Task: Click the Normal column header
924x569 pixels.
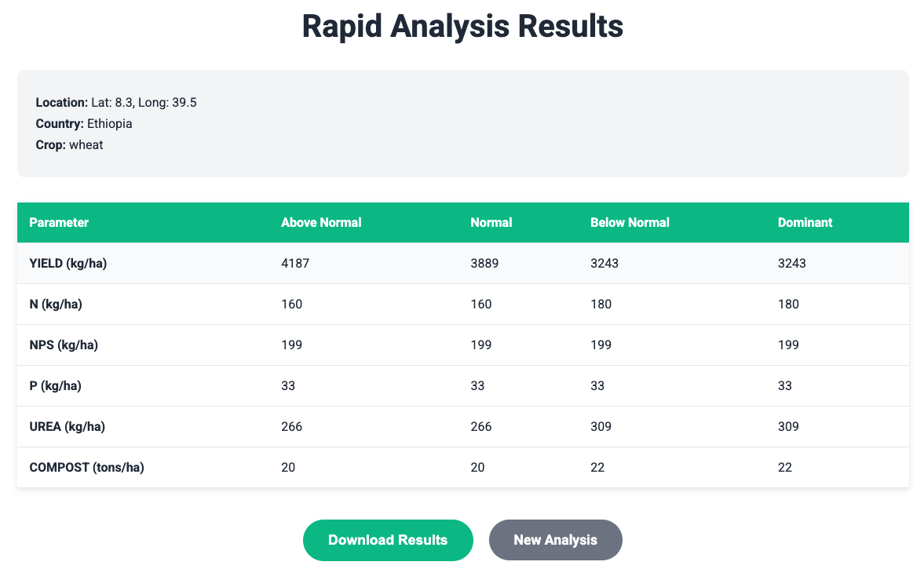Action: click(x=491, y=222)
